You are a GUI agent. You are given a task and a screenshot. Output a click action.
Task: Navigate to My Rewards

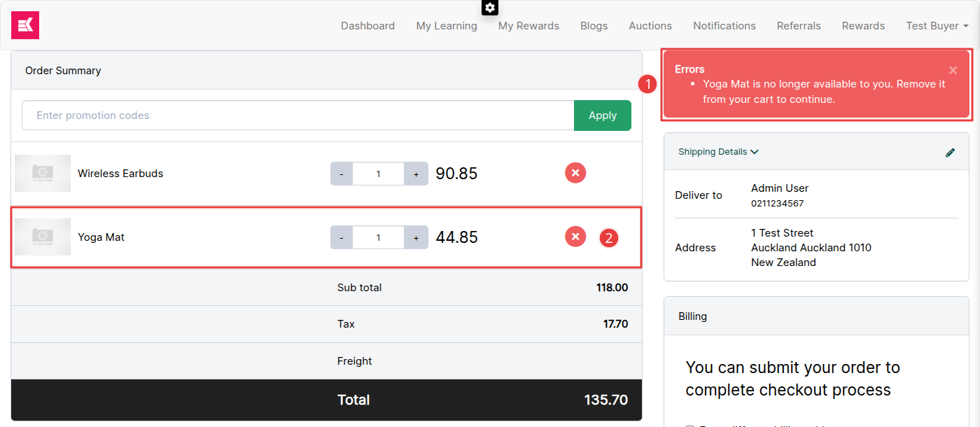(528, 26)
